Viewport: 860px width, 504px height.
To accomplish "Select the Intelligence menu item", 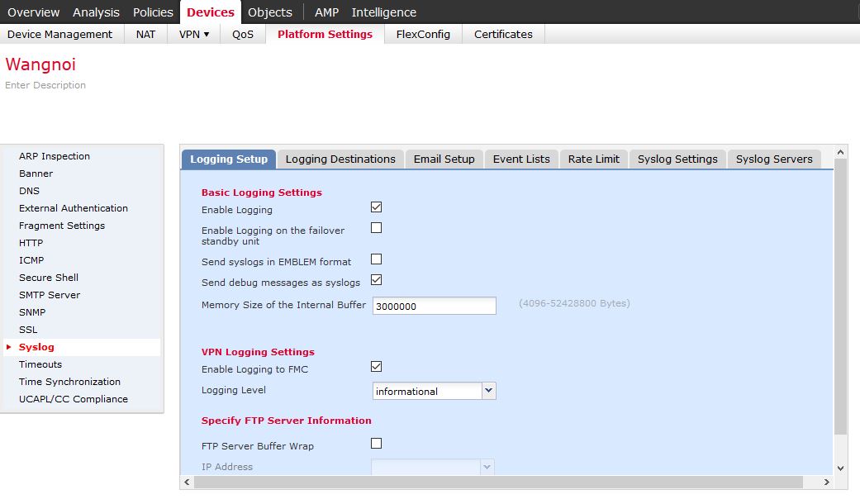I will point(383,12).
